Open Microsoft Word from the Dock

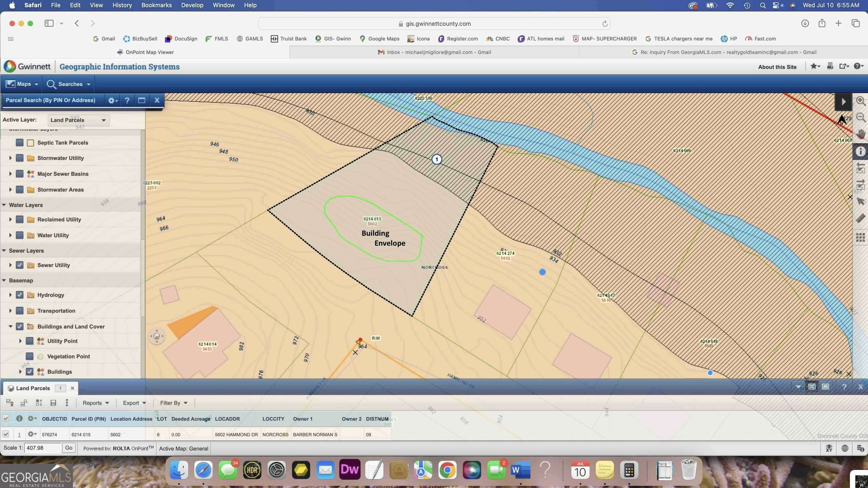(x=520, y=470)
